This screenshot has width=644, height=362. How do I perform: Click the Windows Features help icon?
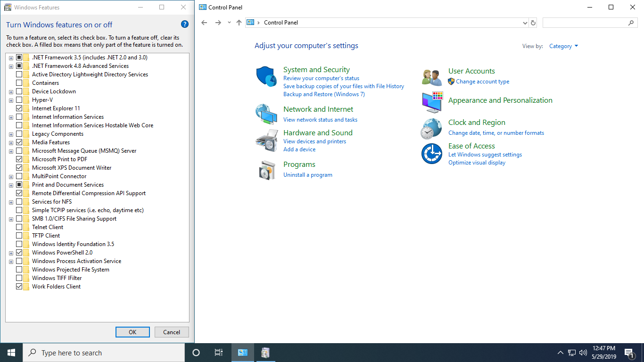[185, 25]
